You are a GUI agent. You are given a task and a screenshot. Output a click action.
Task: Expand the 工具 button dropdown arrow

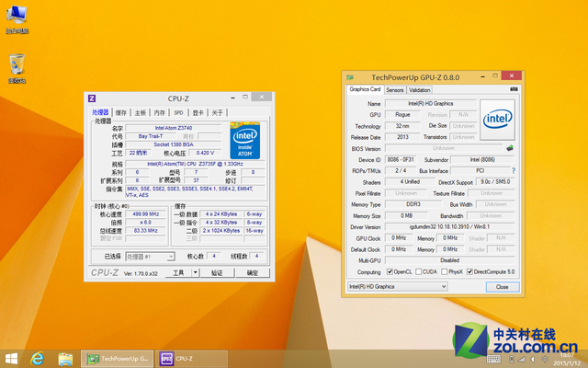click(x=196, y=273)
